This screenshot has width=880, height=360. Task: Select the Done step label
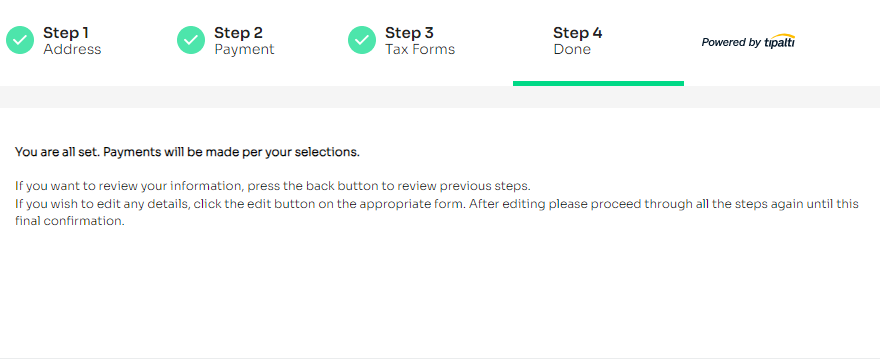[x=572, y=49]
